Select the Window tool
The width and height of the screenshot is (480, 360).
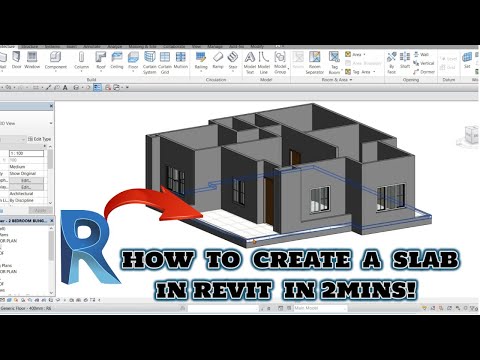point(32,60)
